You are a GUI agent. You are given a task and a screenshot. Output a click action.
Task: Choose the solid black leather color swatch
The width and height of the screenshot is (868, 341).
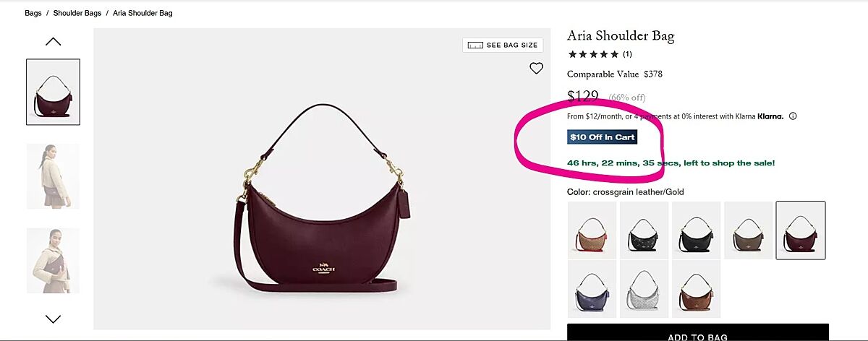697,230
